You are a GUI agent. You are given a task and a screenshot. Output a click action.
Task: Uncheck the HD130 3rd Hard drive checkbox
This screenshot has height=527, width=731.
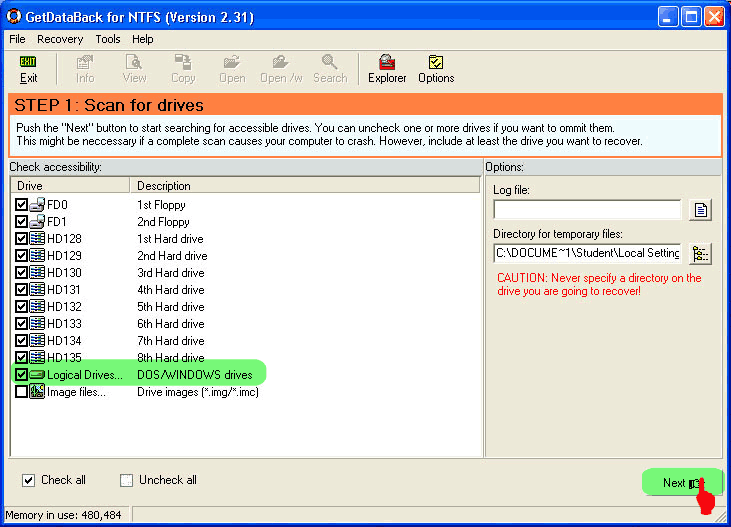21,272
